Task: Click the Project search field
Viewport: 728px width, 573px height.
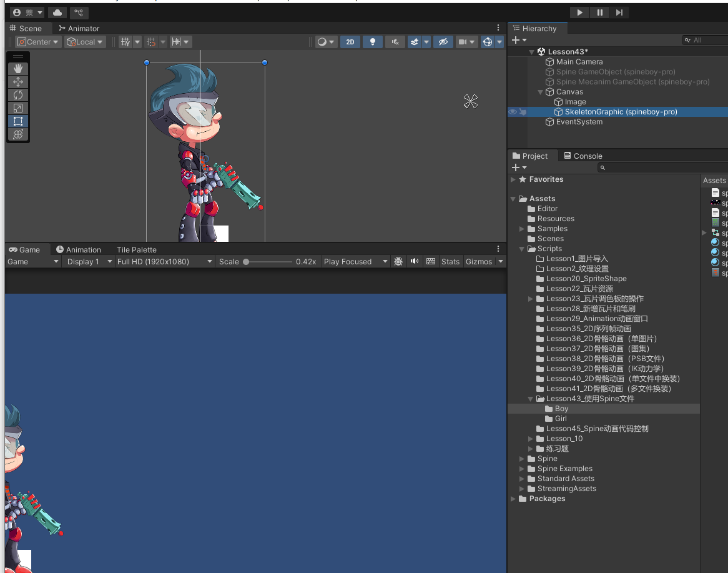Action: click(663, 167)
